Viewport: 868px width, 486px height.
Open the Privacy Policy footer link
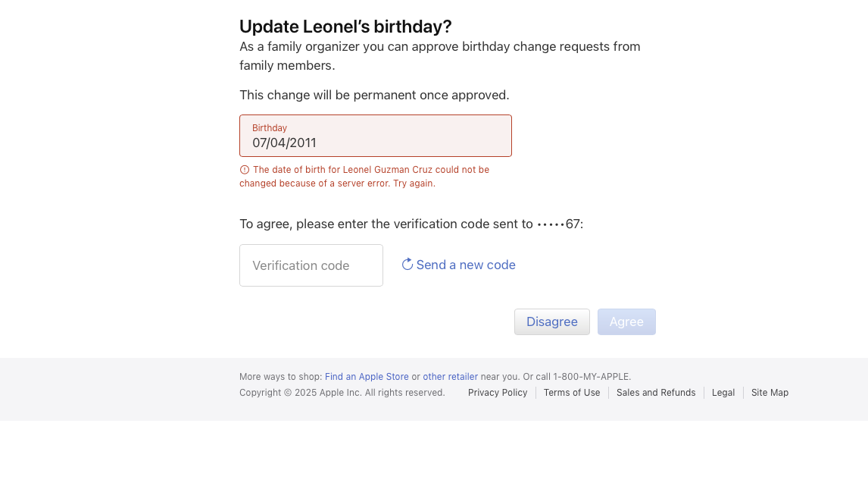(498, 393)
